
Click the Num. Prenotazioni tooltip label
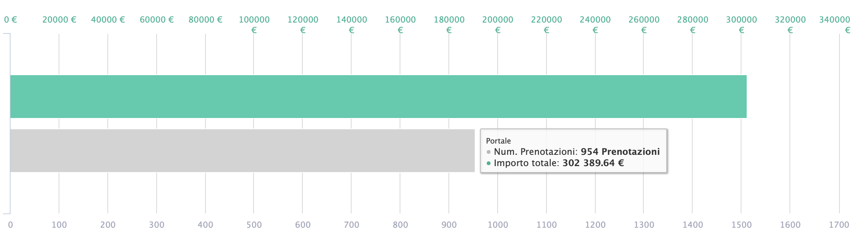[x=536, y=152]
